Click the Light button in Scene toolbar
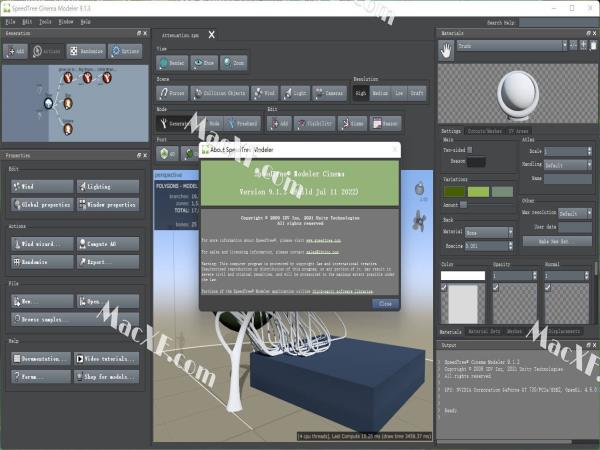Image resolution: width=600 pixels, height=450 pixels. point(295,93)
